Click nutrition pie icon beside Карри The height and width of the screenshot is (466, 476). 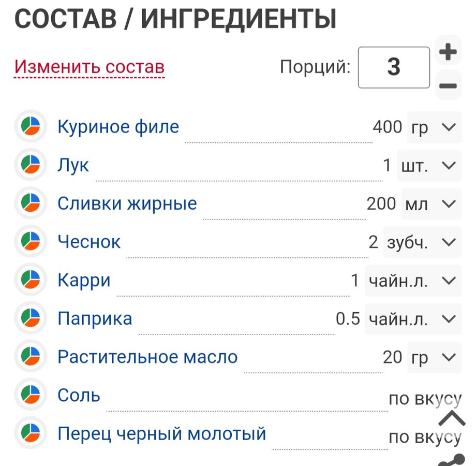[x=31, y=281]
